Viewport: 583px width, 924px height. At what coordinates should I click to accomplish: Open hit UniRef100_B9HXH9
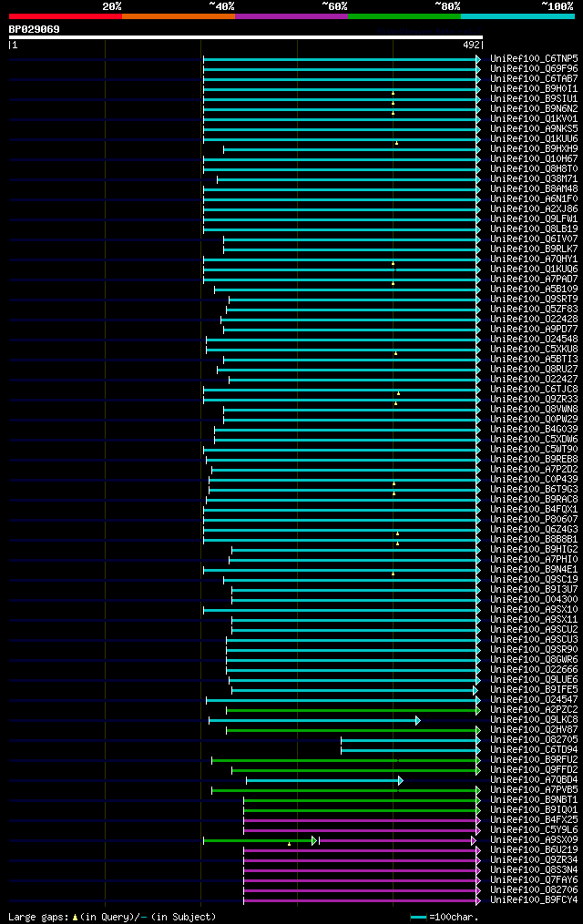[x=534, y=149]
